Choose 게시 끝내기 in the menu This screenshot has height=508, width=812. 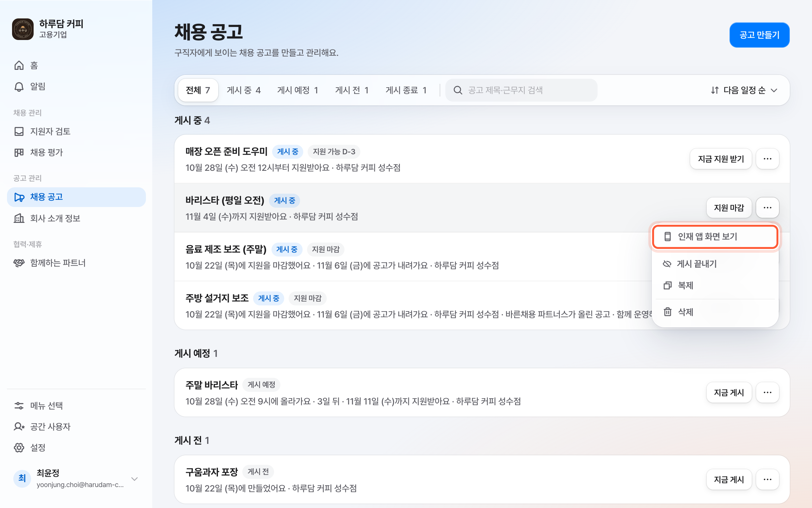tap(715, 264)
